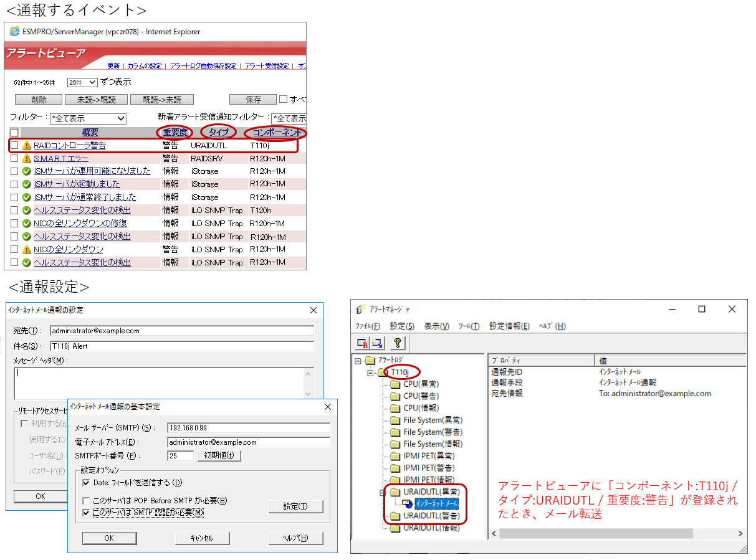Image resolution: width=756 pixels, height=560 pixels.
Task: Uncheck the Date: フィールドを送信する option
Action: tap(87, 483)
